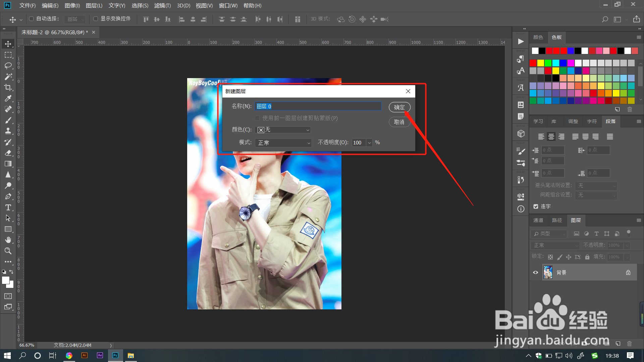
Task: Click the foreground color swatch
Action: pos(5,280)
